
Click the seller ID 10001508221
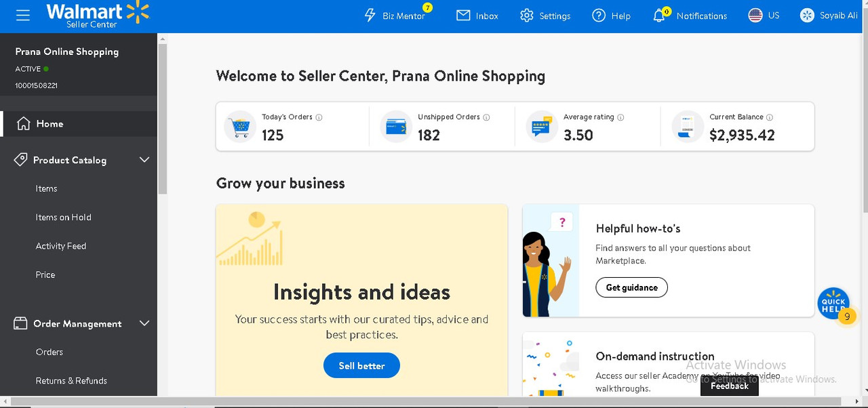coord(37,85)
